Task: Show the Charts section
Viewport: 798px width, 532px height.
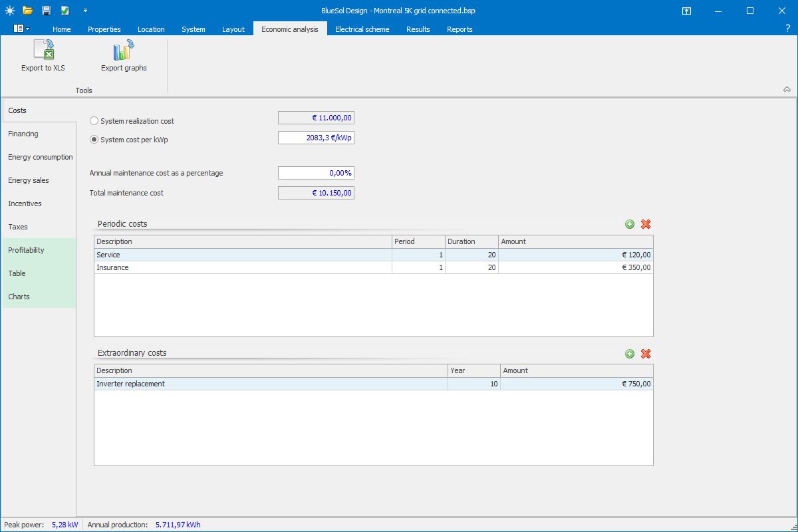Action: (x=39, y=297)
